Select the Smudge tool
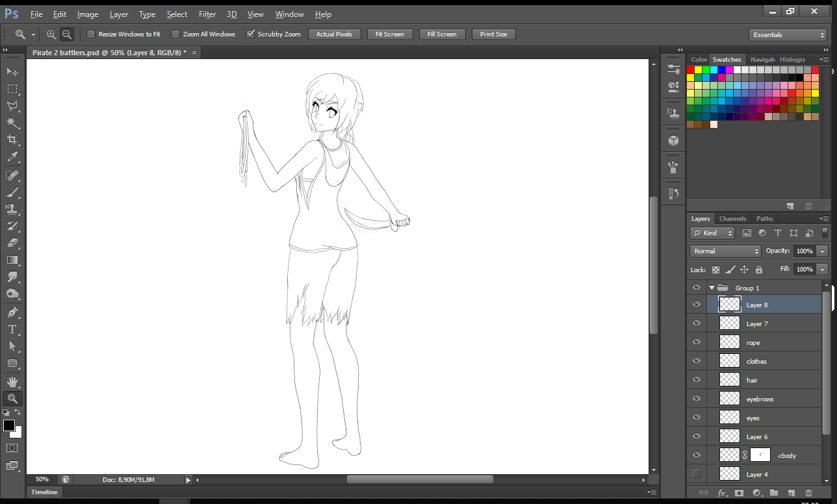 pos(12,277)
